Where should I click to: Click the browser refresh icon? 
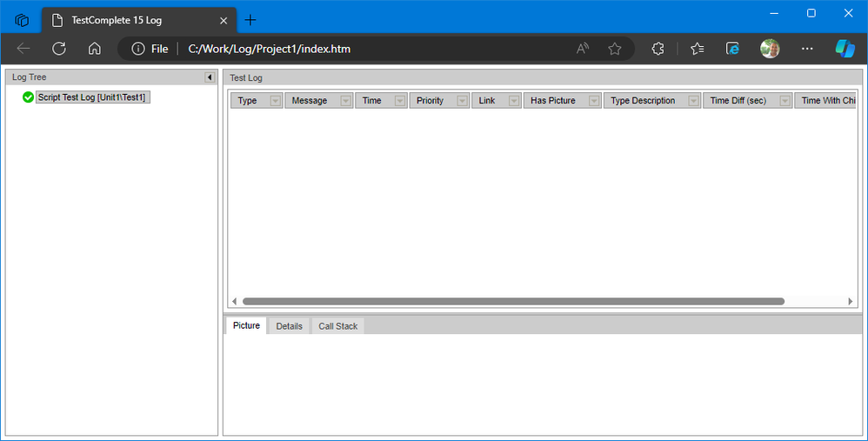[59, 49]
